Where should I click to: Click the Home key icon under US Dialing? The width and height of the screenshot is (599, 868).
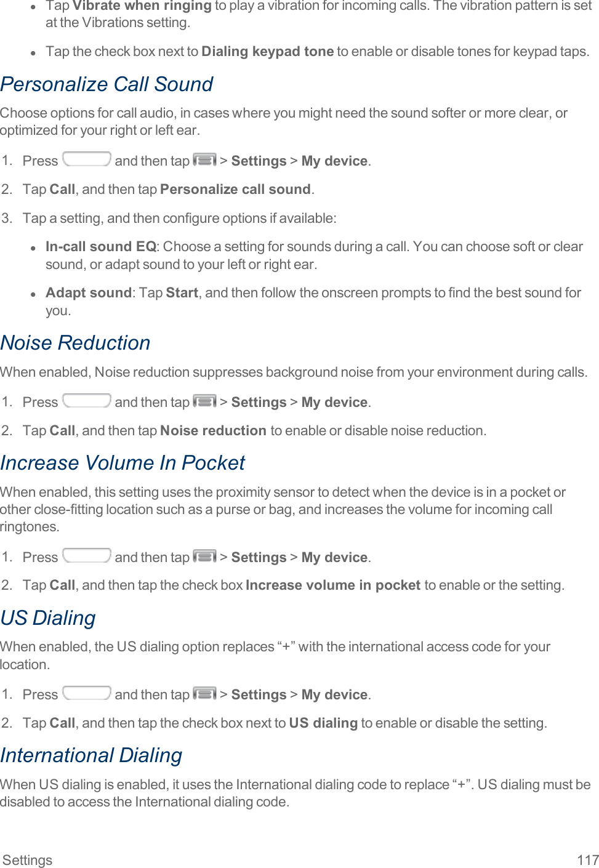87,693
